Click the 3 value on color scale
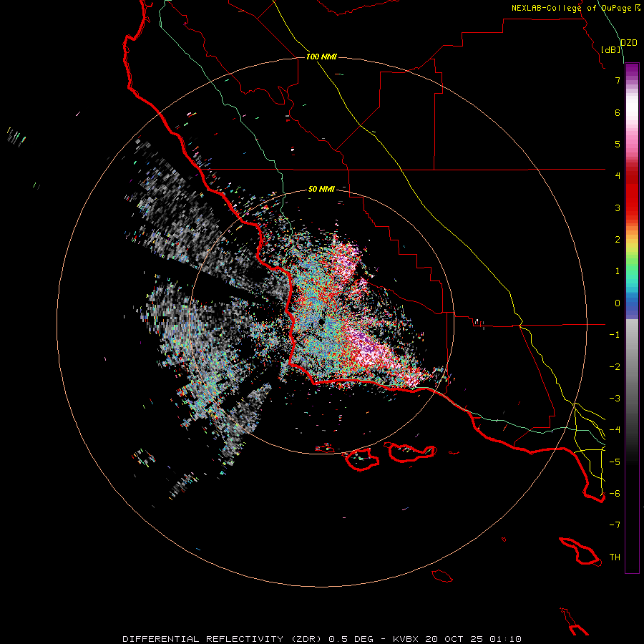This screenshot has height=644, width=644. [x=618, y=208]
